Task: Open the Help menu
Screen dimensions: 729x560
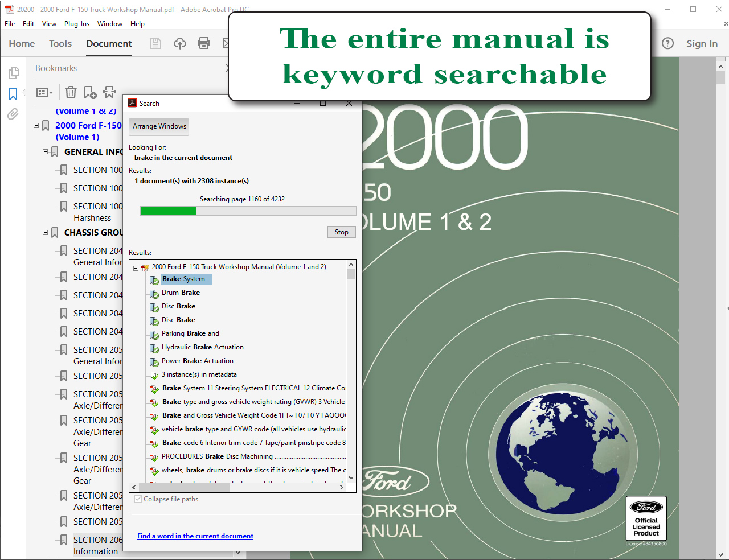Action: coord(137,24)
